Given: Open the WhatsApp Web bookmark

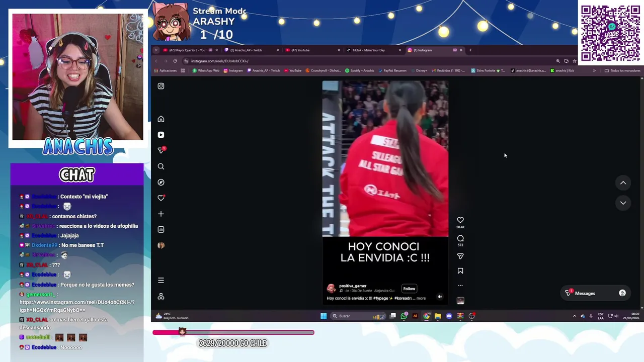Looking at the screenshot, I should pyautogui.click(x=206, y=70).
